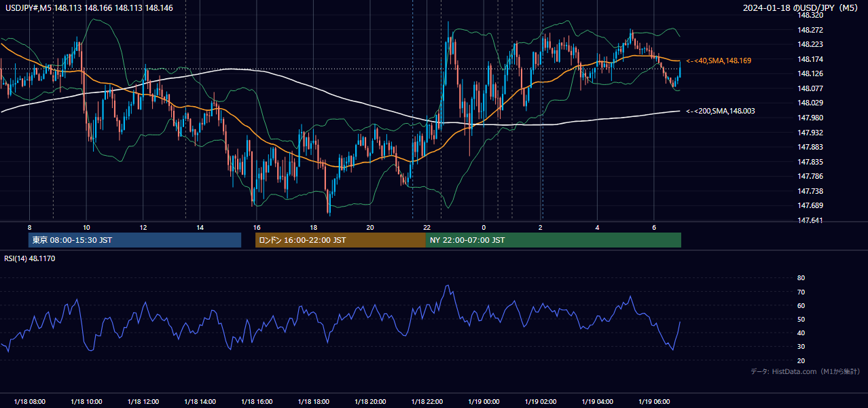The width and height of the screenshot is (868, 408).
Task: Click the NY 22:00-07:00 JST session bar
Action: point(554,240)
